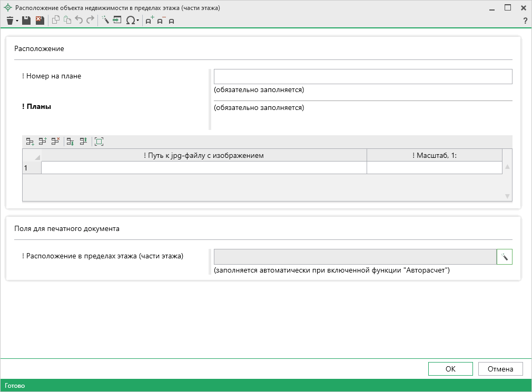Viewport: 532px width, 392px height.
Task: Click the save-and-close icon with red X
Action: point(40,21)
